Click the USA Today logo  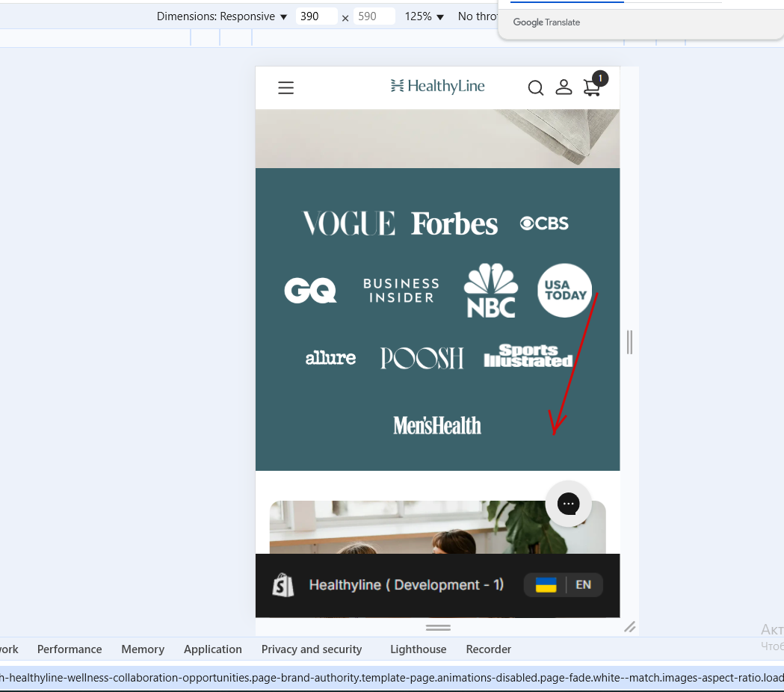564,291
